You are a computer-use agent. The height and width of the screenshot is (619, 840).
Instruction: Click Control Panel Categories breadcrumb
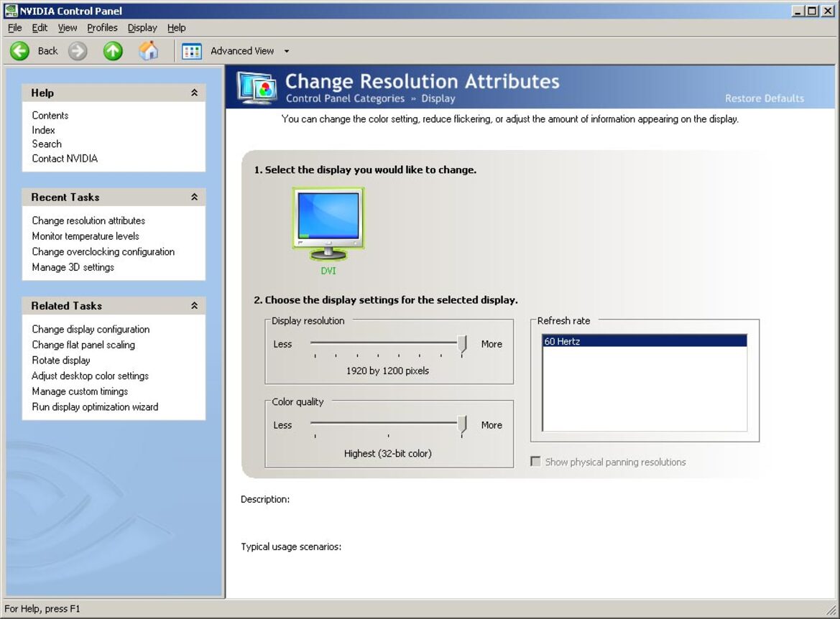[345, 98]
